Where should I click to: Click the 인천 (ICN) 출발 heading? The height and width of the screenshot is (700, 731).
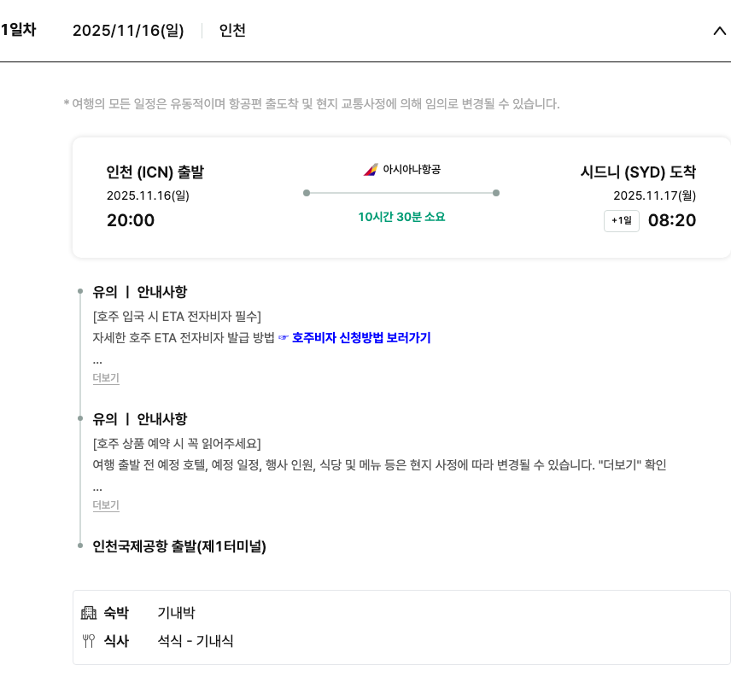pyautogui.click(x=155, y=172)
